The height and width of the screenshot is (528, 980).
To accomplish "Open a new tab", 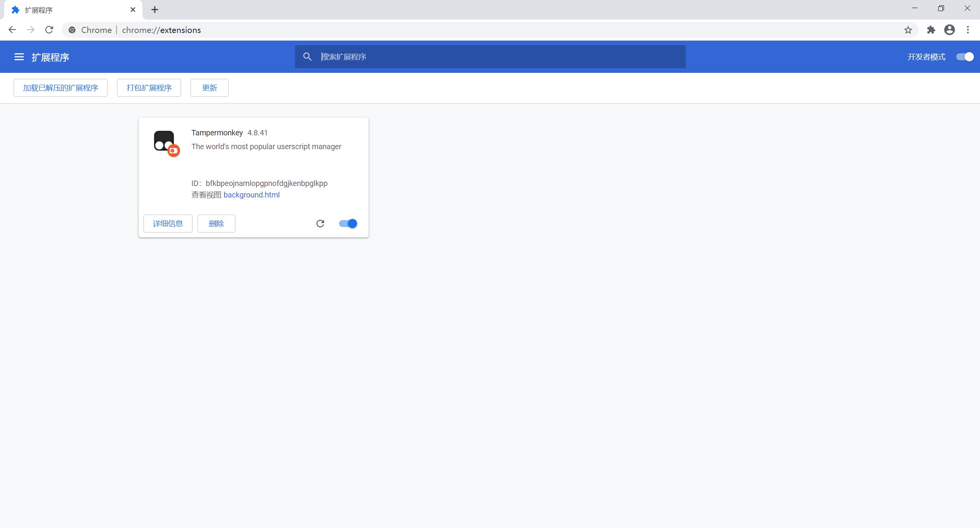I will (x=155, y=10).
